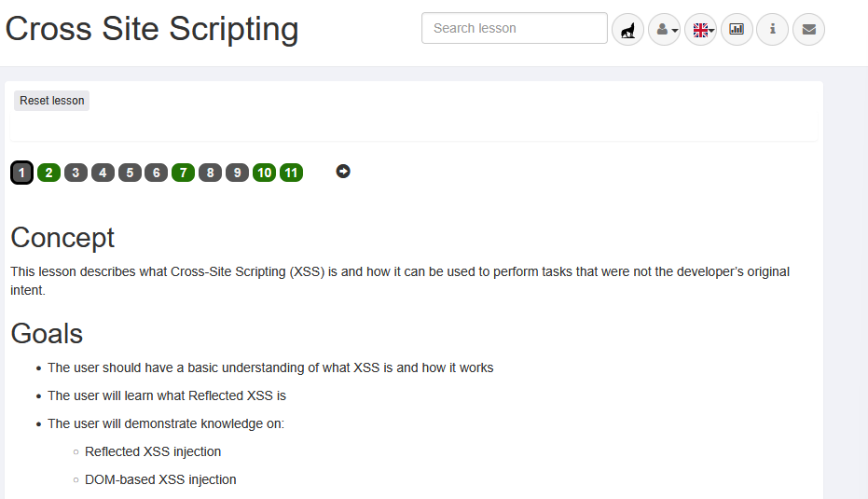Open lesson page 4
The width and height of the screenshot is (868, 499).
103,173
